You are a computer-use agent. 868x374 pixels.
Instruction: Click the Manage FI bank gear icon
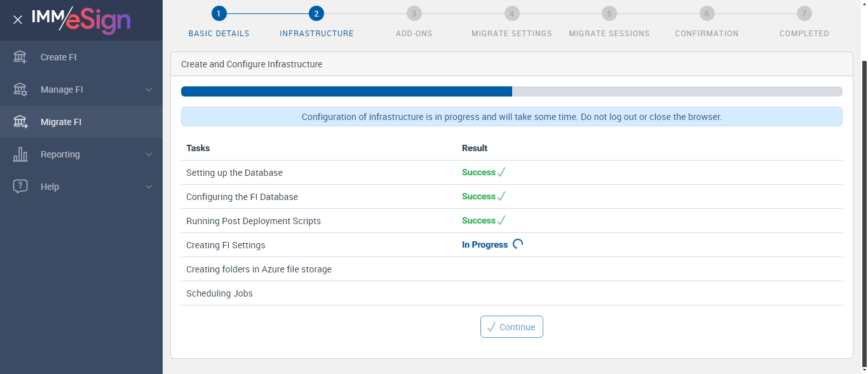[x=20, y=90]
